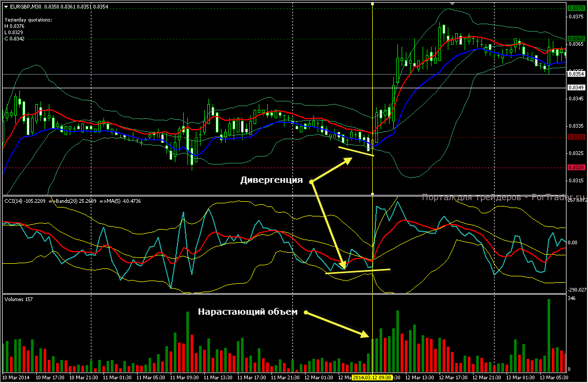Click the gray chart shift triangle marker

pos(452,3)
